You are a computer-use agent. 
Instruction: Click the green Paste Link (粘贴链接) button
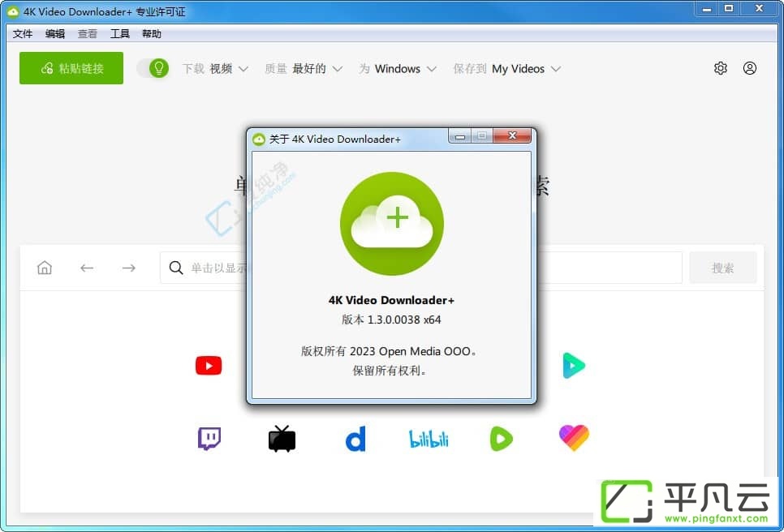71,68
